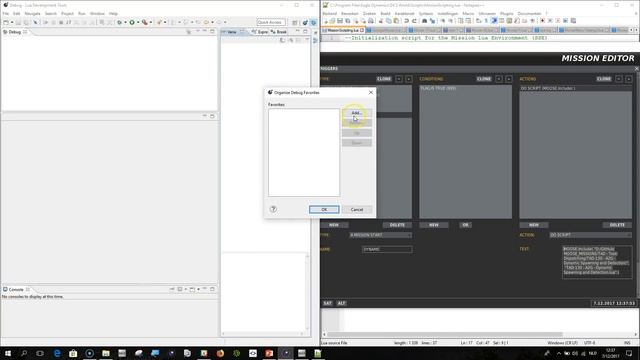
Task: Switch to the Debug perspective icon at the far right
Action: [x=313, y=22]
